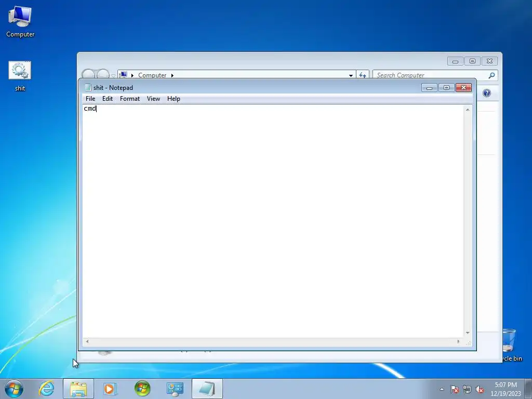Screen dimensions: 532x399
Task: Click the clock showing 5:07 PM
Action: (506, 389)
